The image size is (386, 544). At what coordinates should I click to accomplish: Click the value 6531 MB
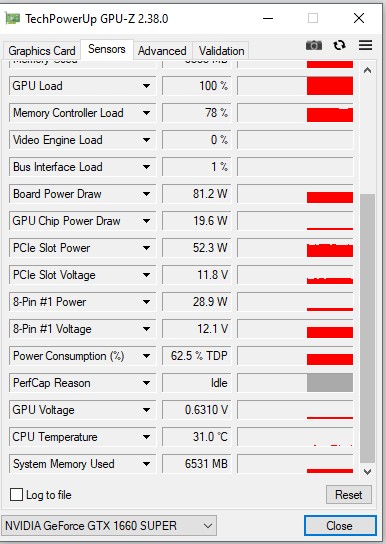click(197, 464)
